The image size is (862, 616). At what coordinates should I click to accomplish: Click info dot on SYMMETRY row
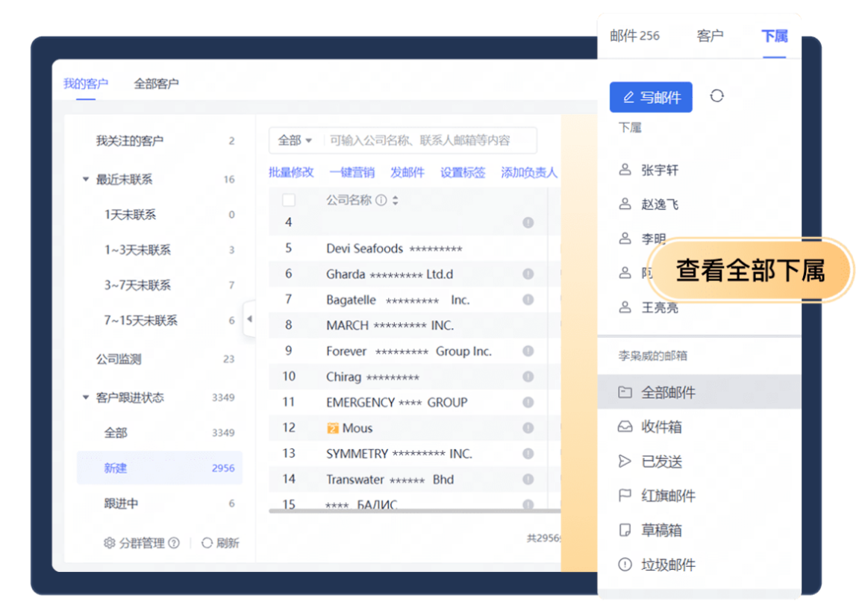pos(528,453)
